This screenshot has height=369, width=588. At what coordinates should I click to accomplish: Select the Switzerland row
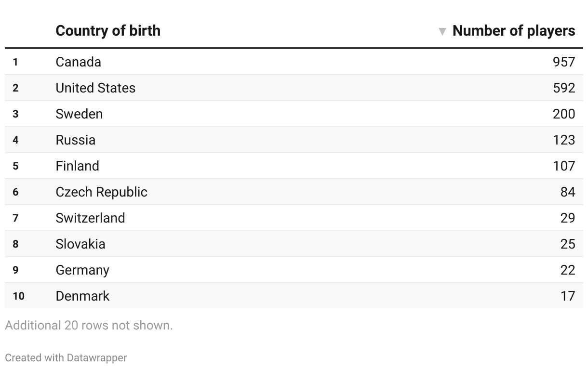click(x=294, y=218)
